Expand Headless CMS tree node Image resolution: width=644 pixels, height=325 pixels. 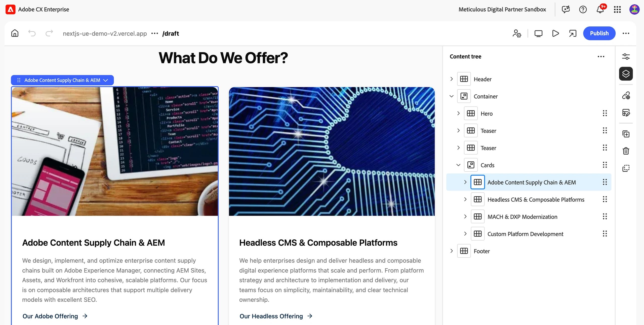pyautogui.click(x=465, y=199)
